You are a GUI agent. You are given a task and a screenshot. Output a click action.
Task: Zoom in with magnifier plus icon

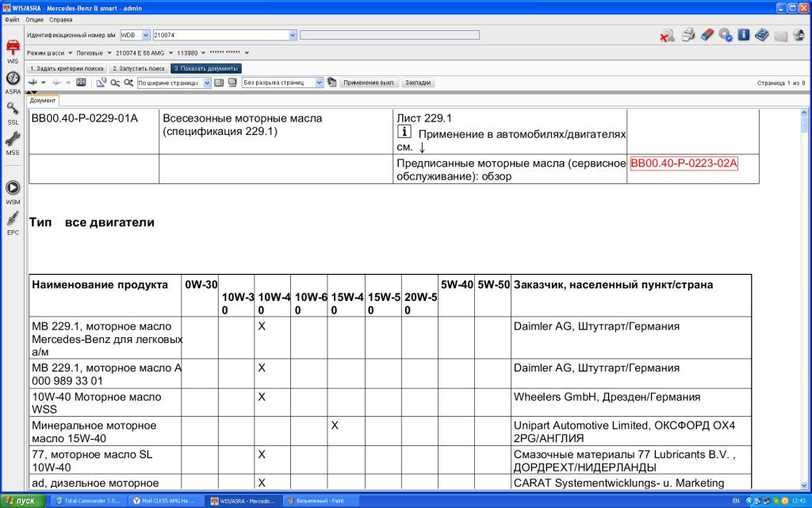128,83
